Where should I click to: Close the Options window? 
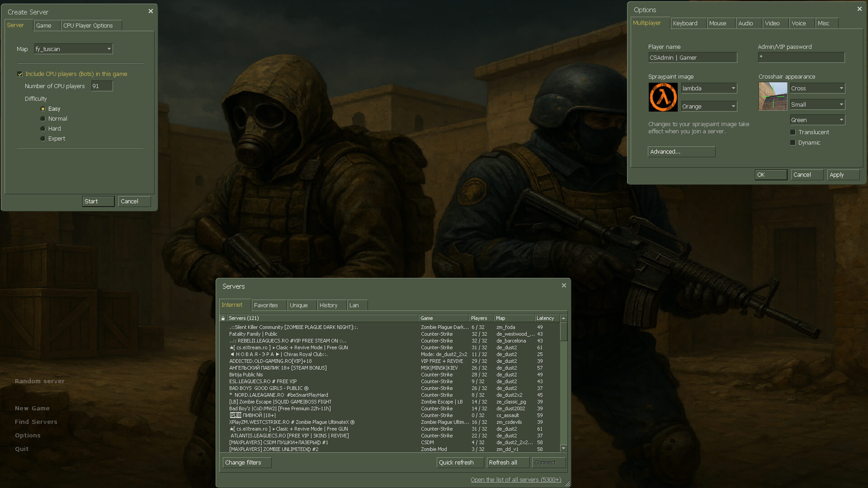tap(859, 9)
